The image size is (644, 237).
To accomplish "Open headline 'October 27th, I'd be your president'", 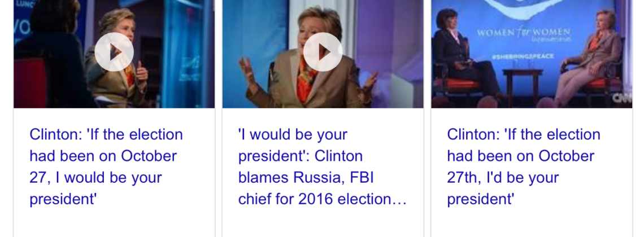I will [x=524, y=167].
